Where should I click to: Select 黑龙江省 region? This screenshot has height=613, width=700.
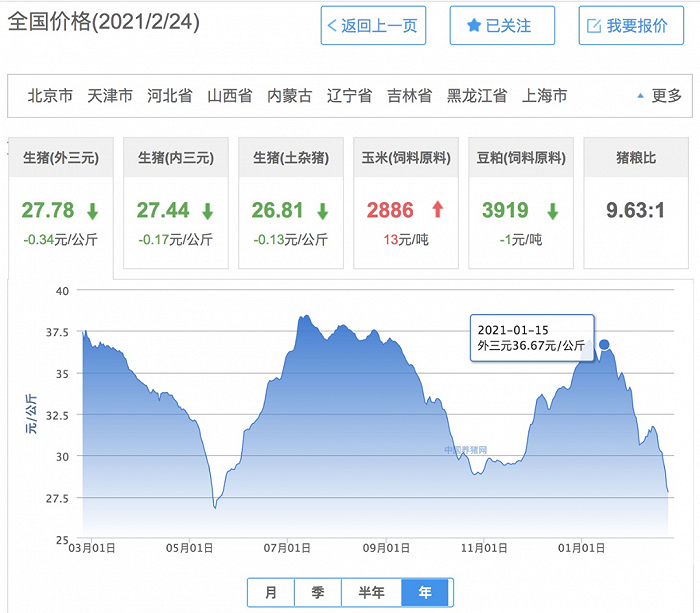tap(477, 96)
